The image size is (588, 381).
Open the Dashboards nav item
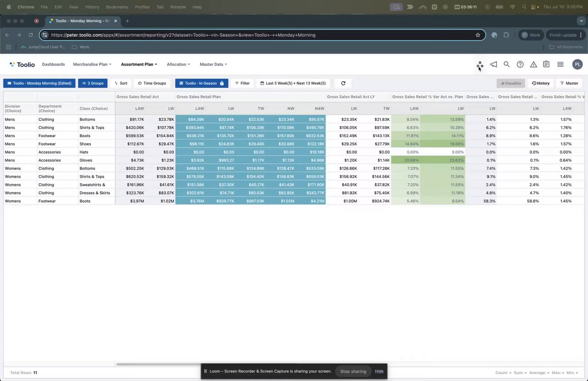[x=53, y=64]
